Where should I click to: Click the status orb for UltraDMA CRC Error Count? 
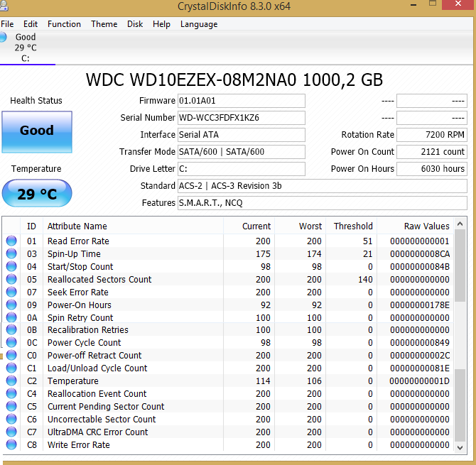coord(11,432)
